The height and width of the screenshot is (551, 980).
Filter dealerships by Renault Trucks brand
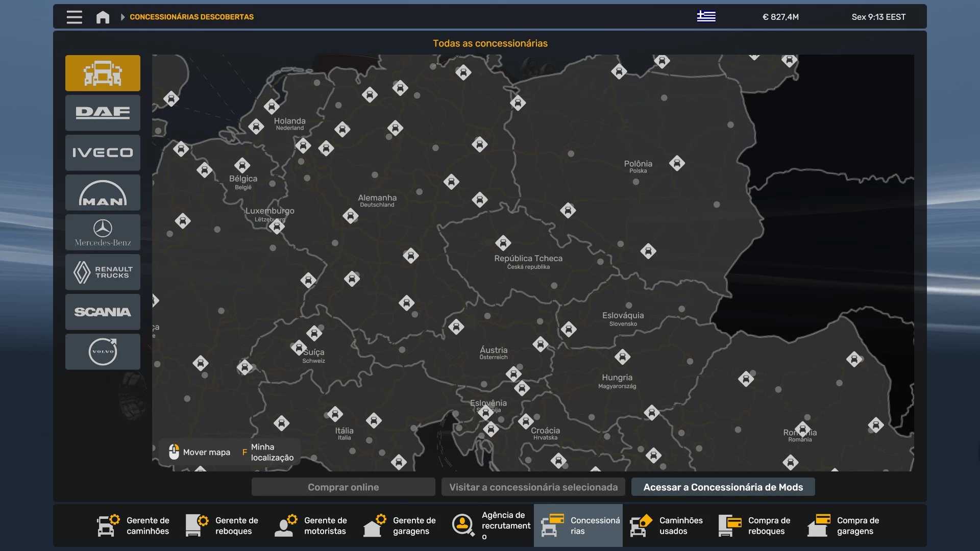(103, 272)
